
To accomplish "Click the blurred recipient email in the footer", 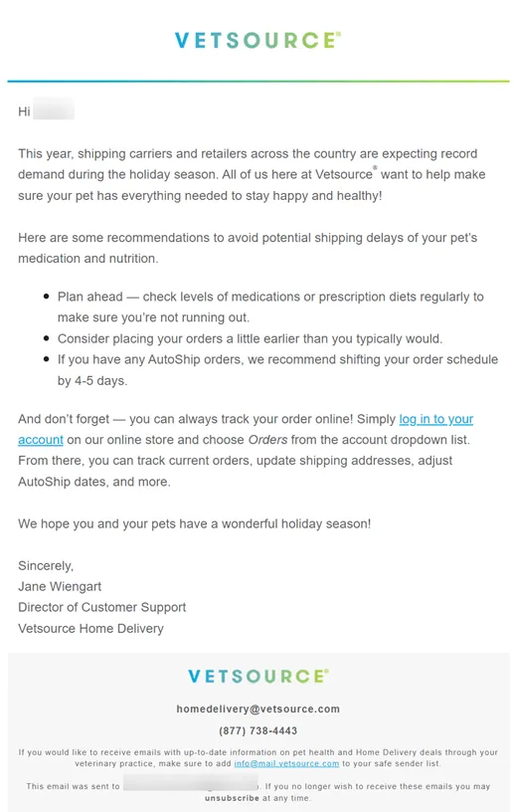I will click(191, 783).
